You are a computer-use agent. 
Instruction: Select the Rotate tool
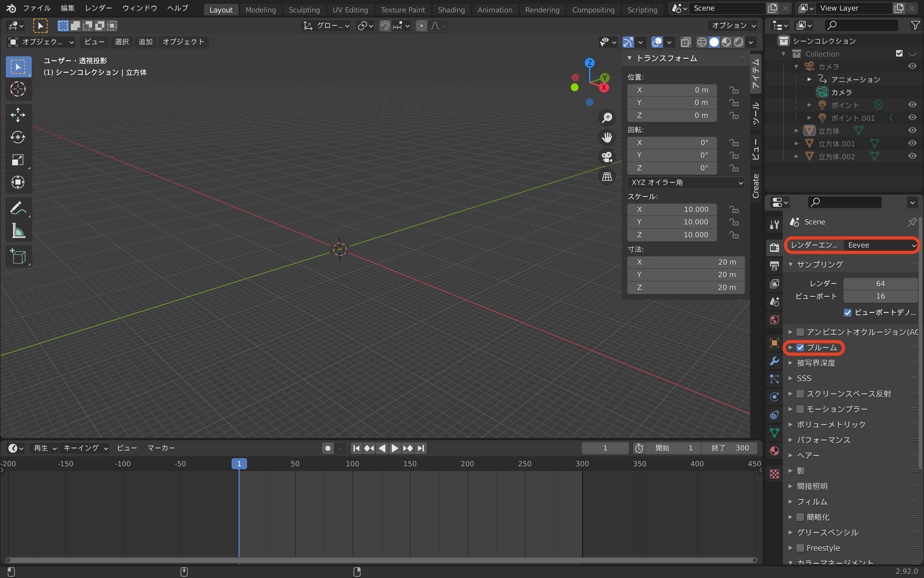(x=18, y=137)
